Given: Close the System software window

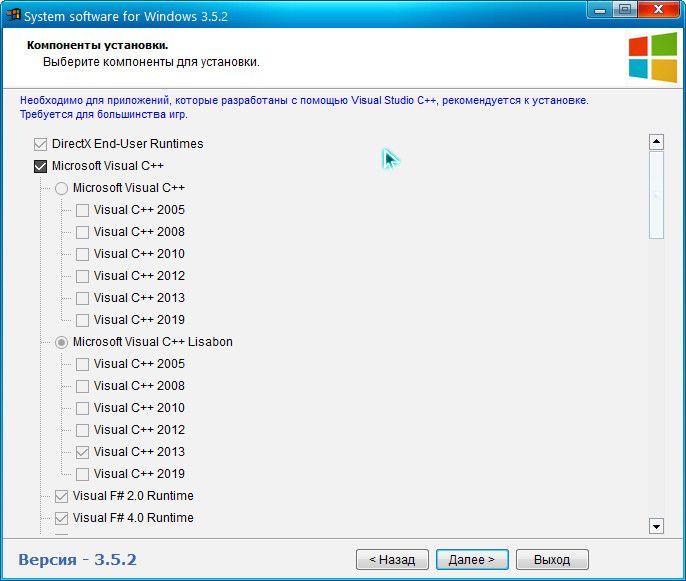Looking at the screenshot, I should click(x=658, y=10).
